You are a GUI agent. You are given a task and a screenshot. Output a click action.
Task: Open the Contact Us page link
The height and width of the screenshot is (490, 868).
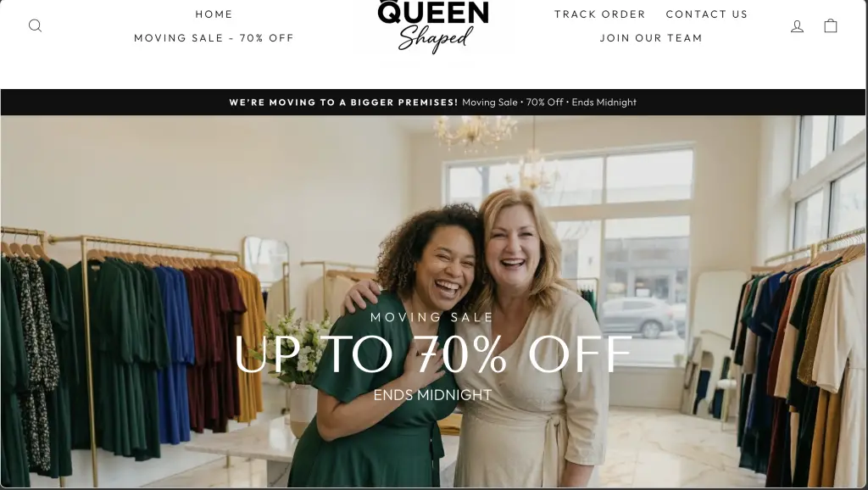click(707, 14)
